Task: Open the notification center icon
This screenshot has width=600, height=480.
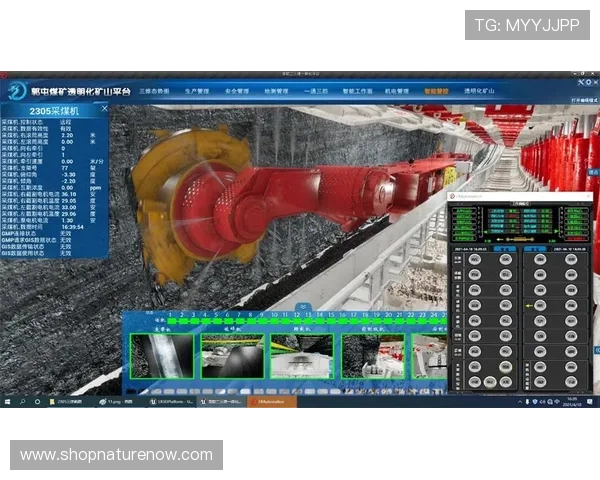Action: click(x=590, y=402)
